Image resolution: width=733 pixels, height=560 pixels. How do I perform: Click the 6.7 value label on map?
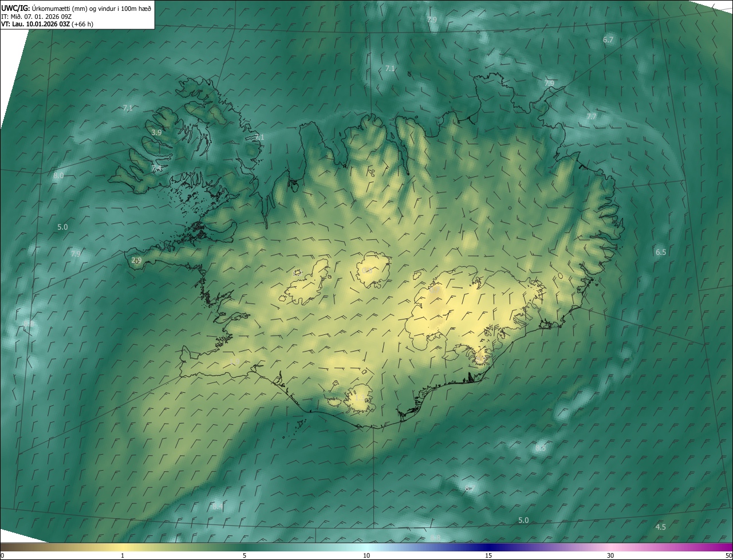point(608,40)
